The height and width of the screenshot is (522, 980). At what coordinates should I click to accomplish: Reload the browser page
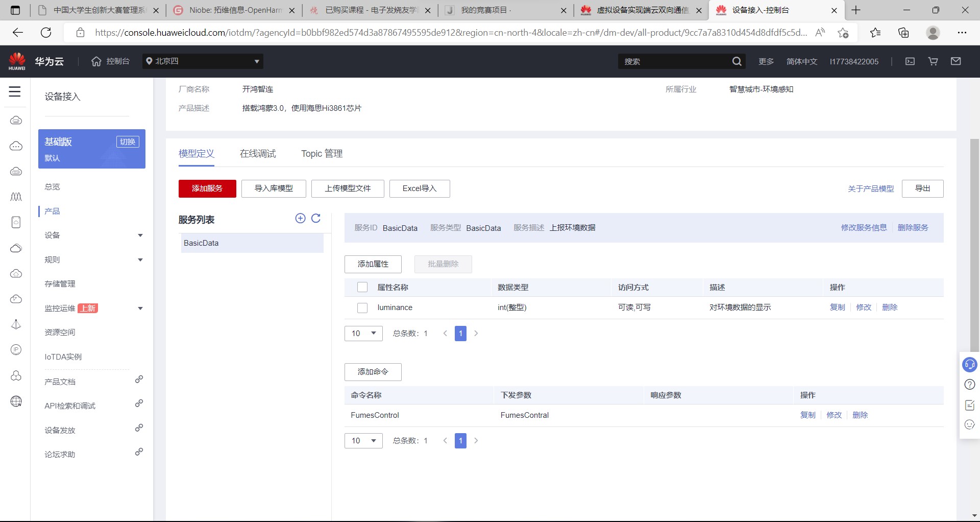pyautogui.click(x=46, y=33)
